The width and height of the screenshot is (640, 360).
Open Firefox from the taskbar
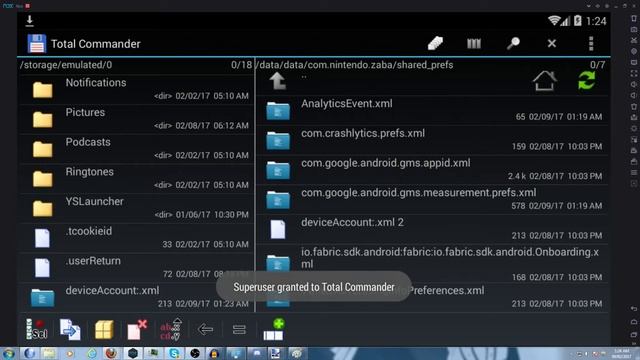(111, 353)
